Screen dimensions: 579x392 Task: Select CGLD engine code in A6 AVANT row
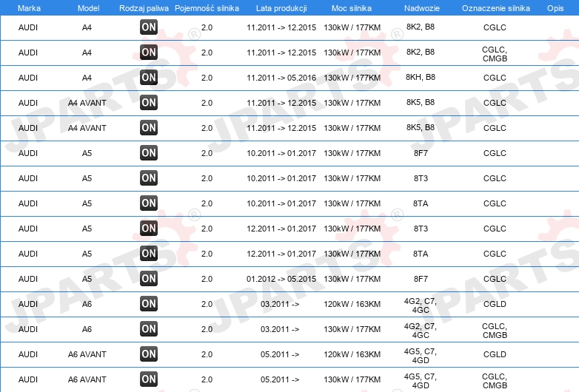tap(495, 354)
